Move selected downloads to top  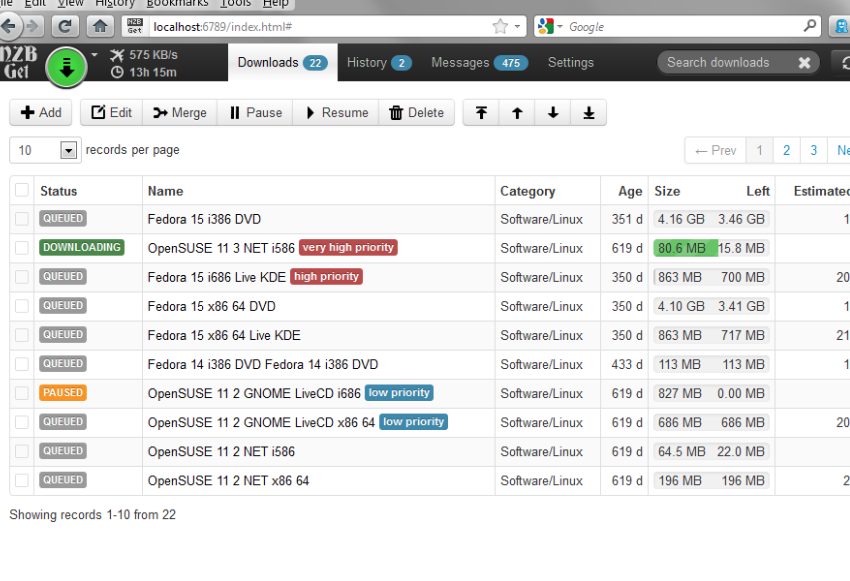pos(481,113)
